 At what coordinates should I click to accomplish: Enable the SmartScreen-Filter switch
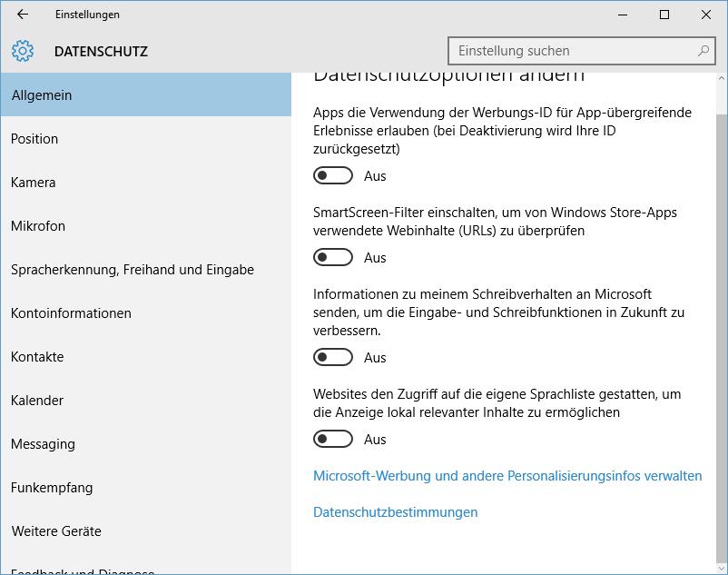[x=333, y=257]
